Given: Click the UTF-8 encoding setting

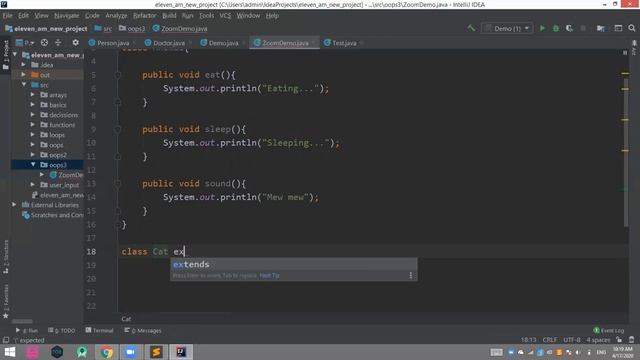Looking at the screenshot, I should point(571,340).
